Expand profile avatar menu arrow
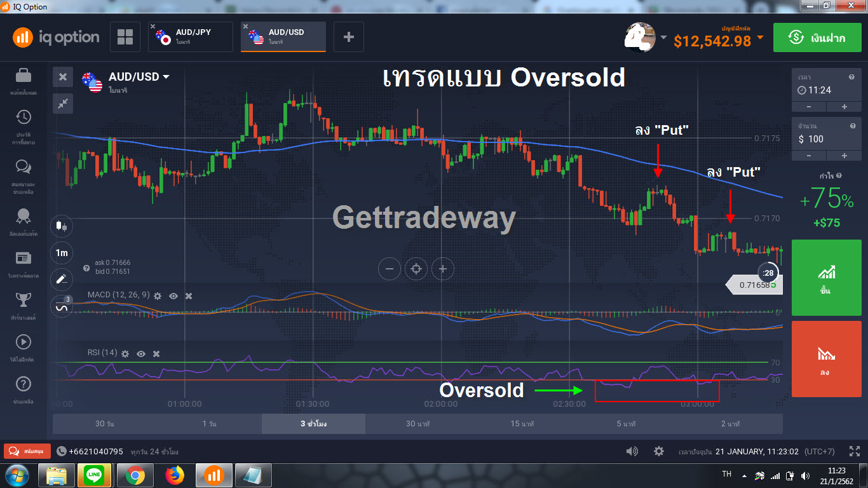Image resolution: width=868 pixels, height=488 pixels. tap(663, 37)
